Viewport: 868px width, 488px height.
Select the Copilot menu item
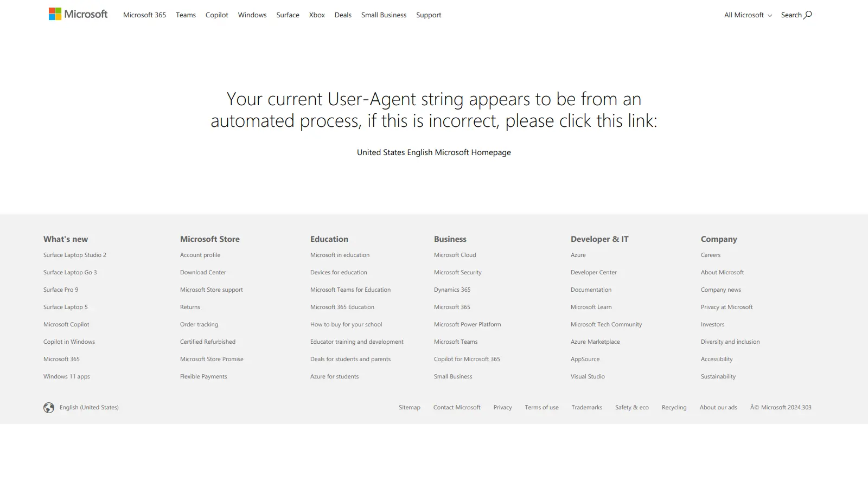coord(216,15)
